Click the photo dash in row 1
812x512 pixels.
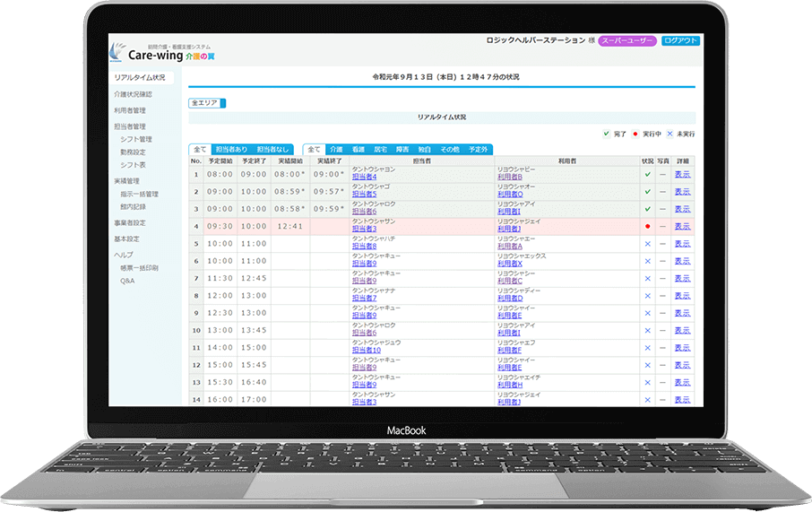tap(663, 174)
